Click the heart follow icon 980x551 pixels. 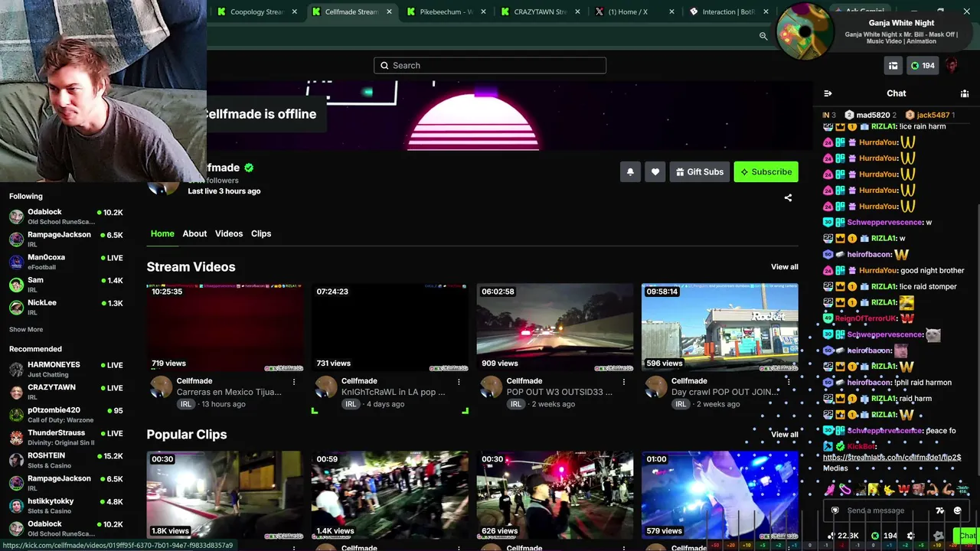[655, 172]
